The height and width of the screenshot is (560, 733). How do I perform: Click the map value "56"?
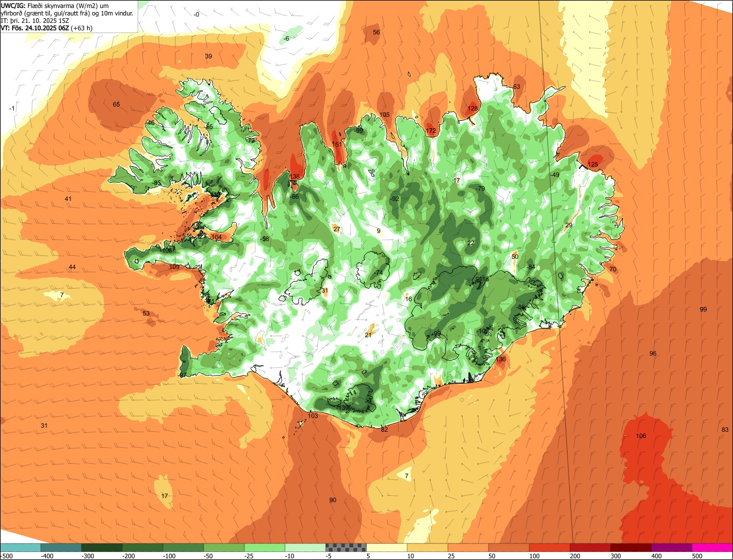pos(376,32)
